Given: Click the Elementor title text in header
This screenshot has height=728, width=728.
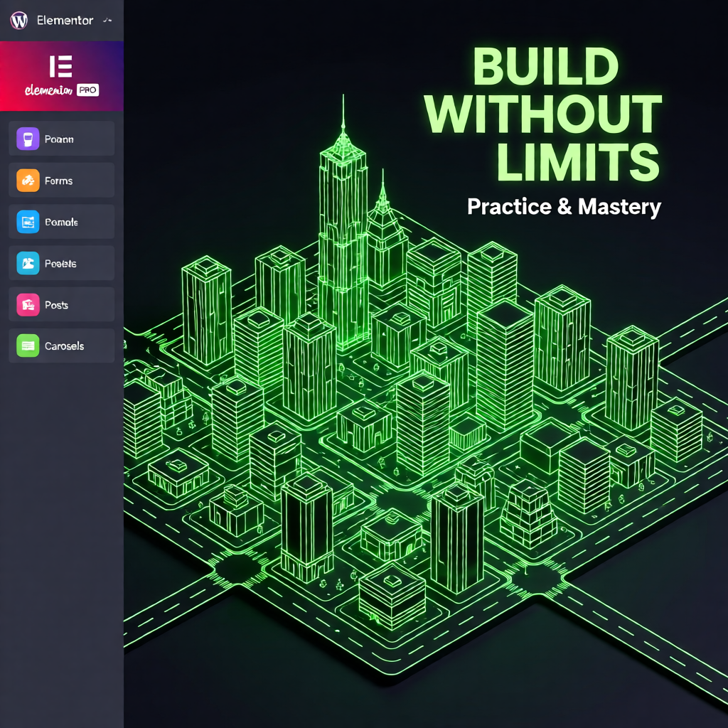Looking at the screenshot, I should (x=65, y=21).
